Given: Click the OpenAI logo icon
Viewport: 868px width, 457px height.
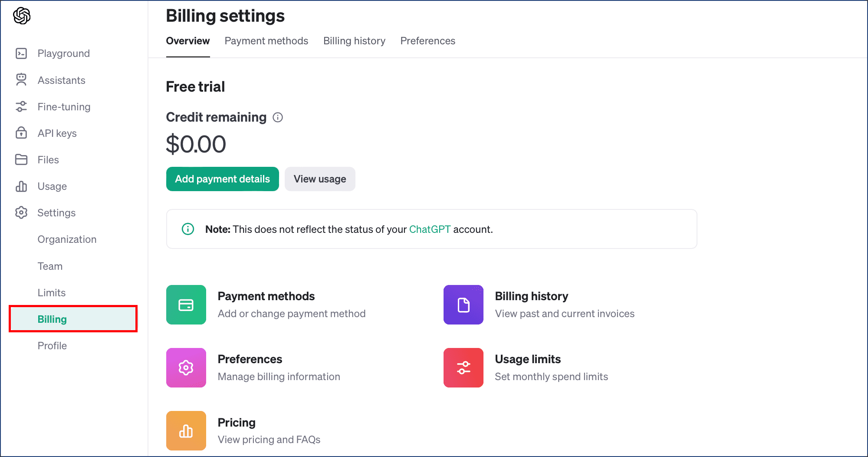Looking at the screenshot, I should pos(22,16).
